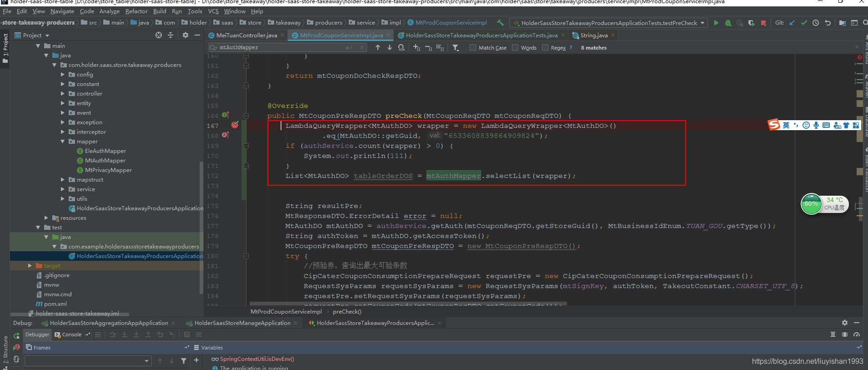Build project with hammer icon
The image size is (868, 370).
500,22
